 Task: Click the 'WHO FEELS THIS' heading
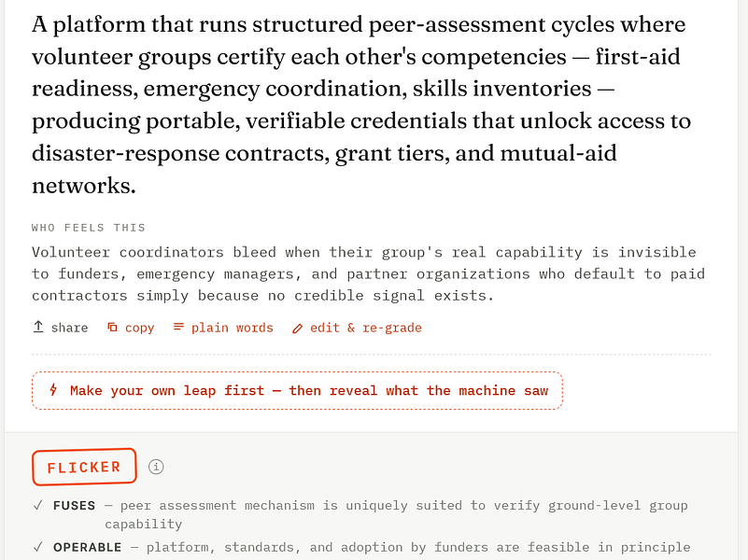tap(89, 228)
